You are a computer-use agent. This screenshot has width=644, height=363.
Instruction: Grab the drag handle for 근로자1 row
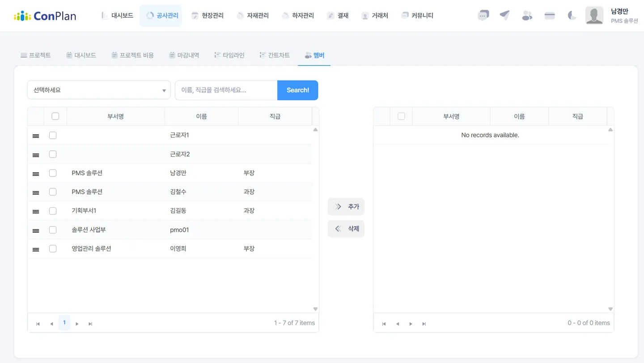[x=36, y=136]
